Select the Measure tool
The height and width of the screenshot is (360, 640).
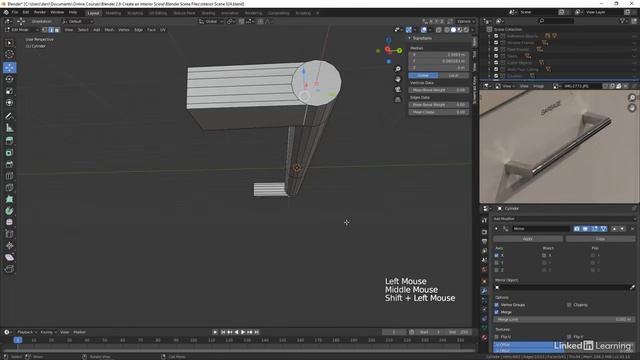(9, 128)
